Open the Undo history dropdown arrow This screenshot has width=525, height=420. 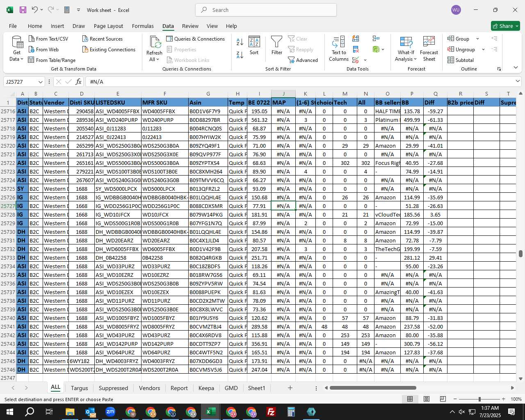point(42,10)
